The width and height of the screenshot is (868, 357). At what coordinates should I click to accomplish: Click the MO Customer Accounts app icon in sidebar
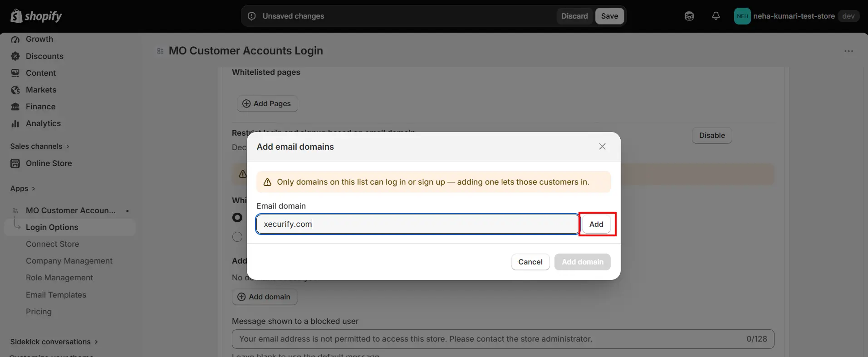[15, 210]
